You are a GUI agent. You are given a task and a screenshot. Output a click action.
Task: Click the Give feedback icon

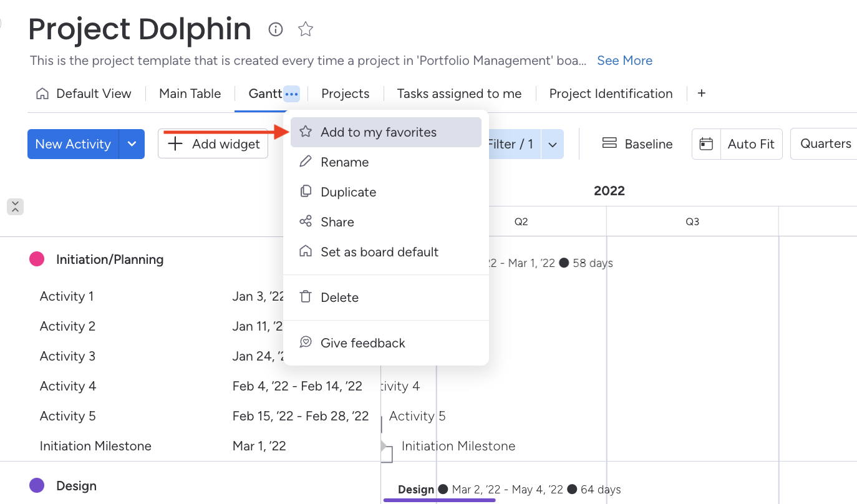point(306,342)
